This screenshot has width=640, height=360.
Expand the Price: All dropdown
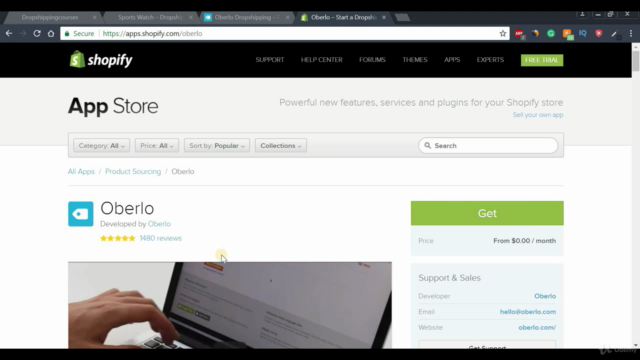point(157,146)
